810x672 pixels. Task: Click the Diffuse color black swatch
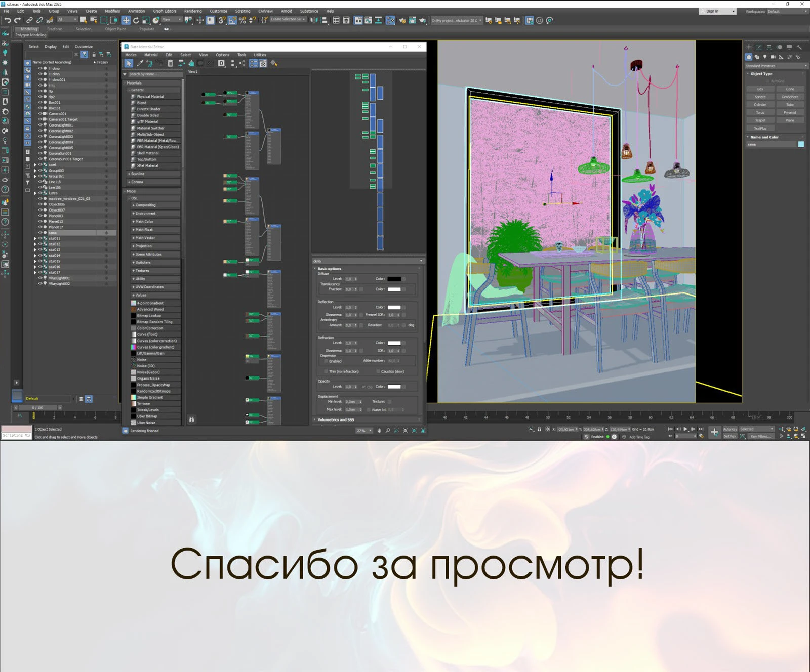click(x=394, y=279)
